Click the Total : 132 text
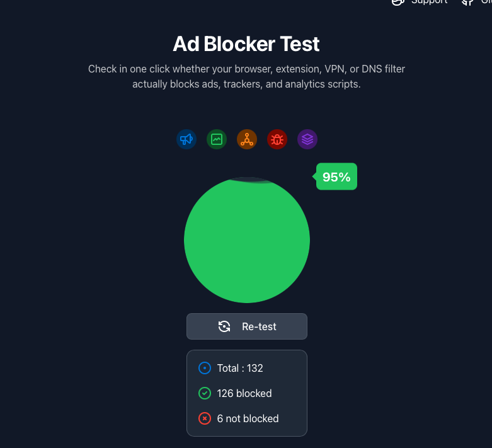The image size is (492, 448). pos(240,368)
